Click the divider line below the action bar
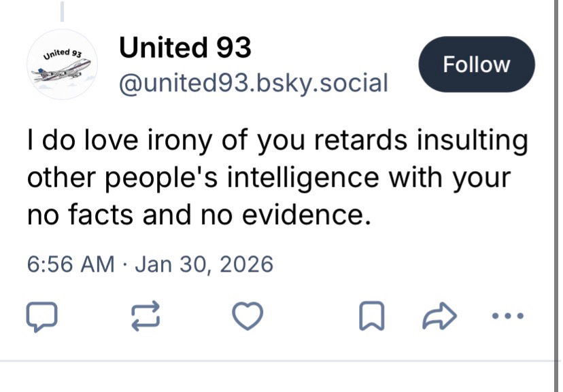 coord(281,360)
